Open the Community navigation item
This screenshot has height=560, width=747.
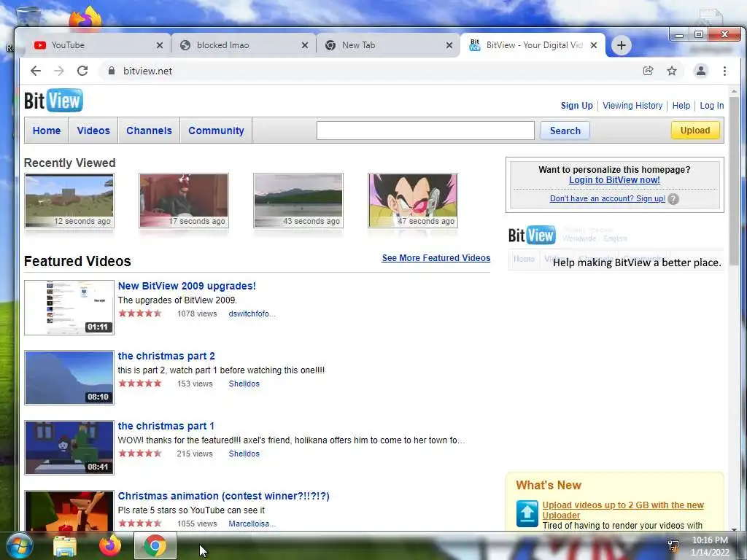(x=216, y=131)
